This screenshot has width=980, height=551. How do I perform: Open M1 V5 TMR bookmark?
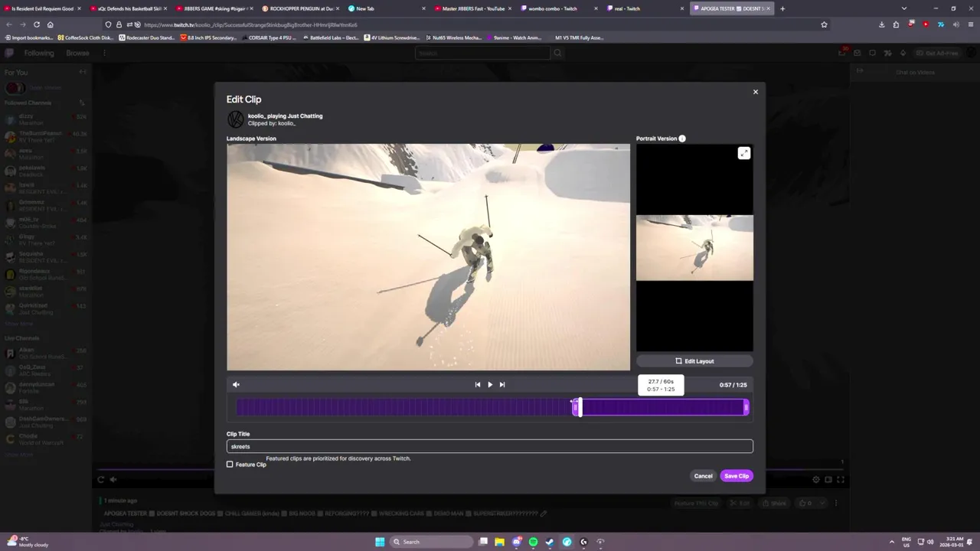click(579, 37)
